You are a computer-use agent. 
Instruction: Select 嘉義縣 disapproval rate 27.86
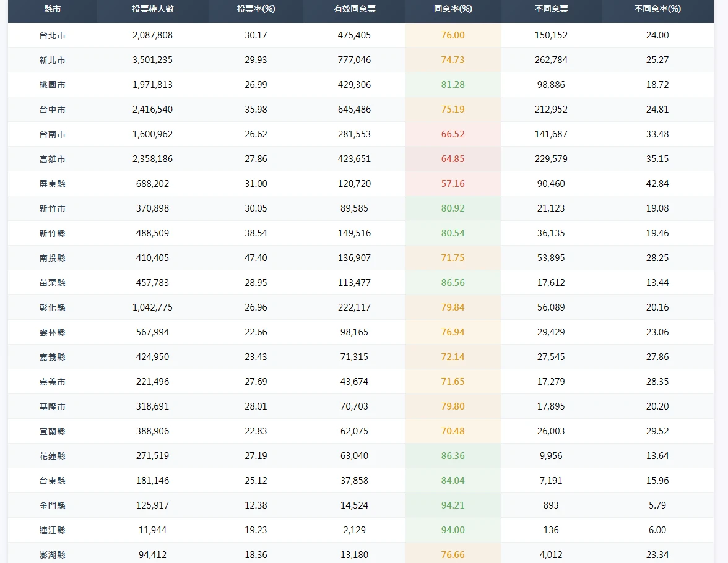tap(657, 357)
